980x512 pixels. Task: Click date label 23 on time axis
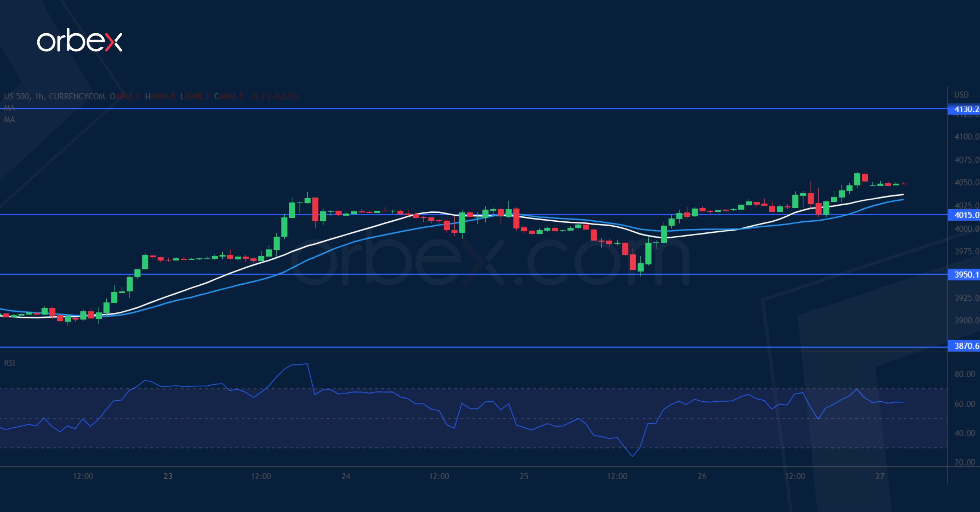pos(168,476)
